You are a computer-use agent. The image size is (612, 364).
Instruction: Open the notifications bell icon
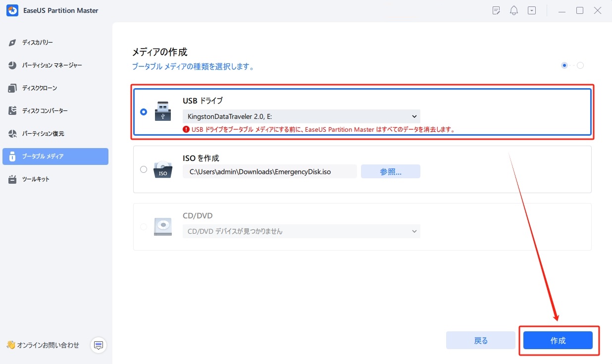coord(513,10)
